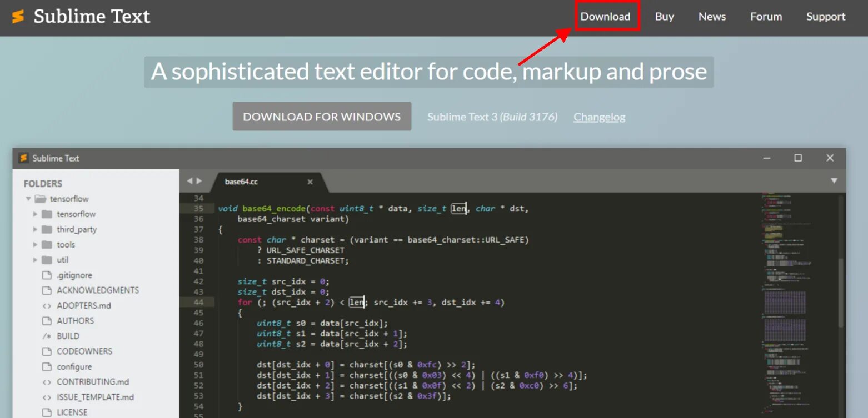Collapse the root tensorflow folder
This screenshot has width=868, height=418.
[28, 199]
